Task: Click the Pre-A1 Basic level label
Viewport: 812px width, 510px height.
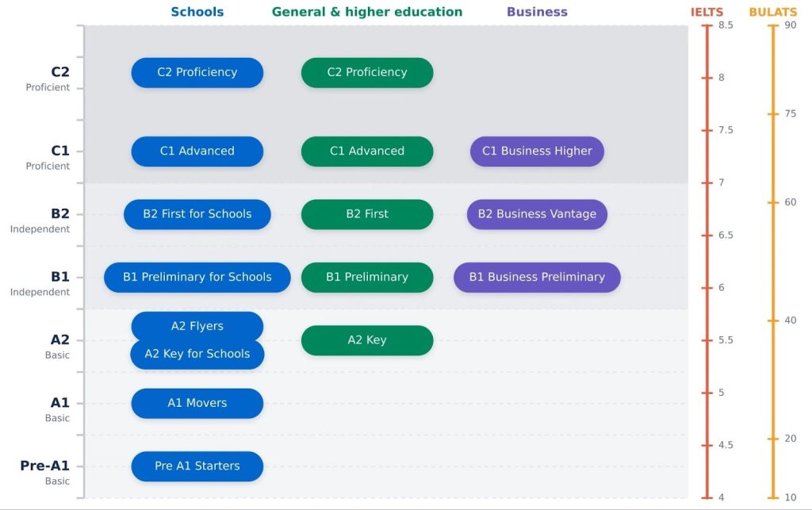Action: click(45, 471)
